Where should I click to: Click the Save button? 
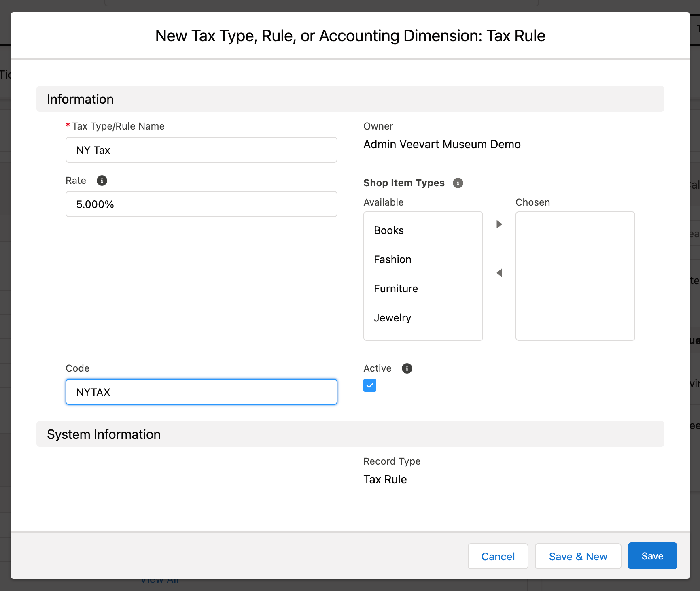(x=652, y=556)
